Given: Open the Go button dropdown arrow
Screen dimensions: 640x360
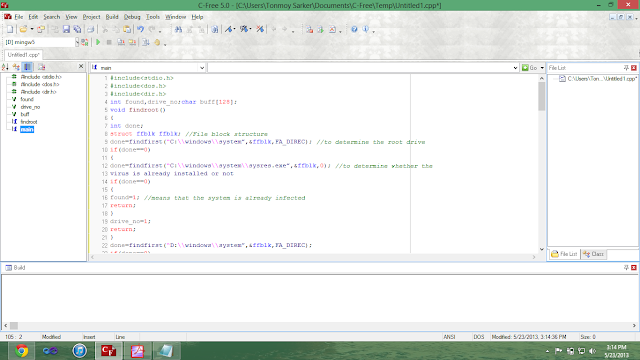Looking at the screenshot, I should (542, 68).
